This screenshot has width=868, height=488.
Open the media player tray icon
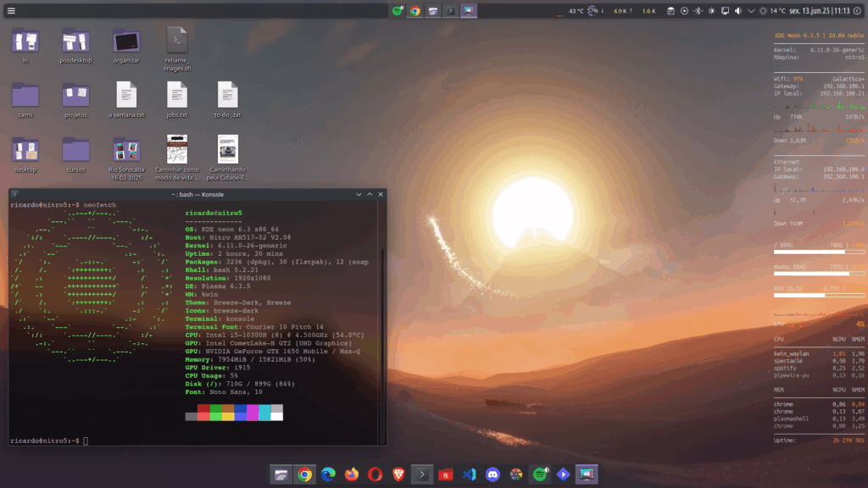684,10
